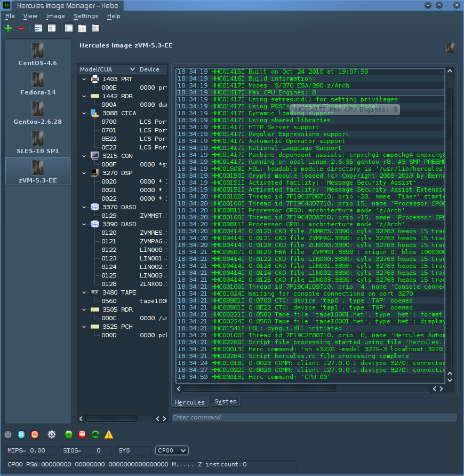Collapse the 1442 RDR tree node
This screenshot has width=464, height=476.
pyautogui.click(x=84, y=96)
